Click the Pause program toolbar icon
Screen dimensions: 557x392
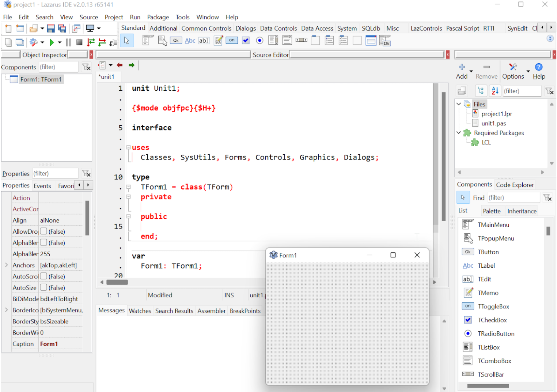[x=68, y=42]
